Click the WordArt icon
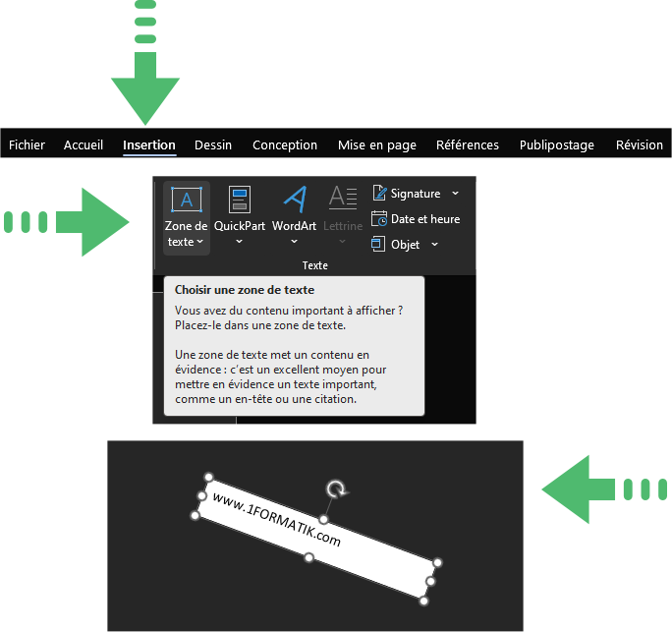Screen dimensions: 672x632 tap(295, 200)
